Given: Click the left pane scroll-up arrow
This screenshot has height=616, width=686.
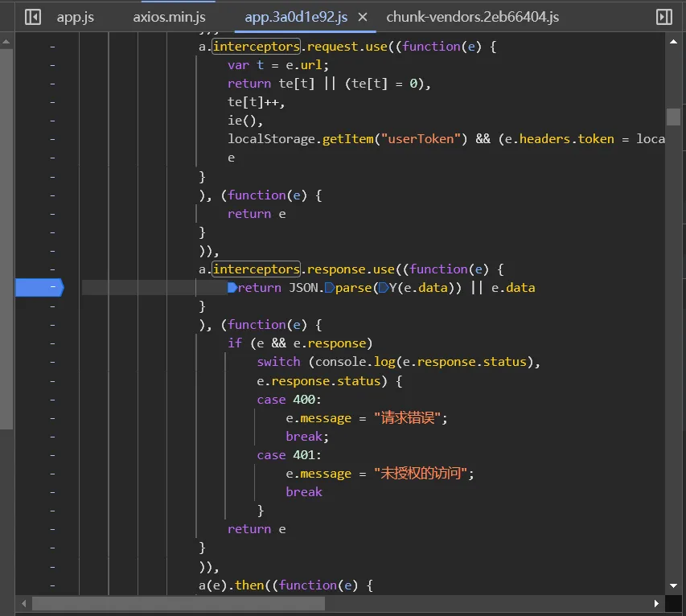Looking at the screenshot, I should tap(6, 42).
